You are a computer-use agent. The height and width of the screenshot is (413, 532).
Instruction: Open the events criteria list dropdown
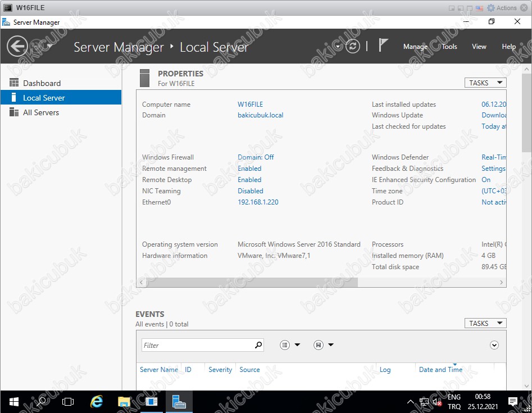[x=290, y=345]
